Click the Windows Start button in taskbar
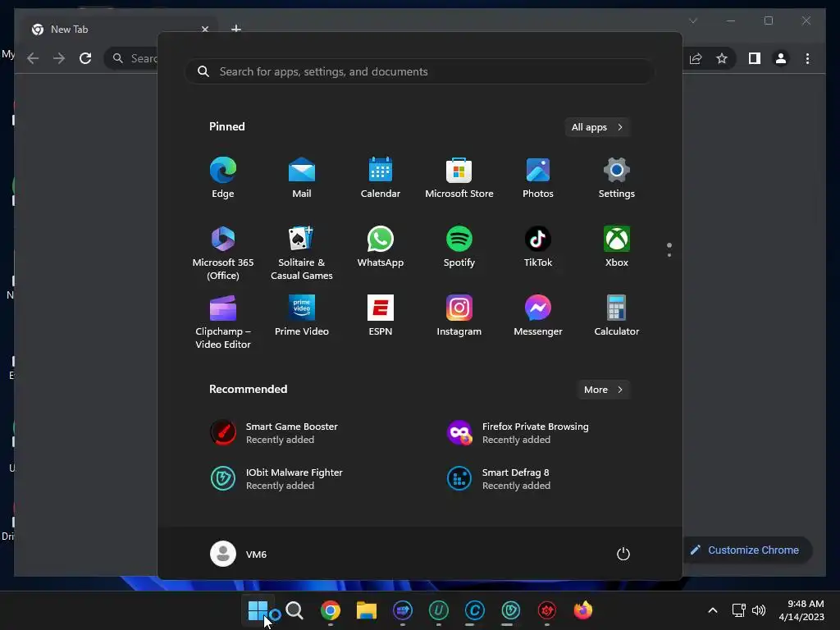Screen dimensions: 840x630 258,610
